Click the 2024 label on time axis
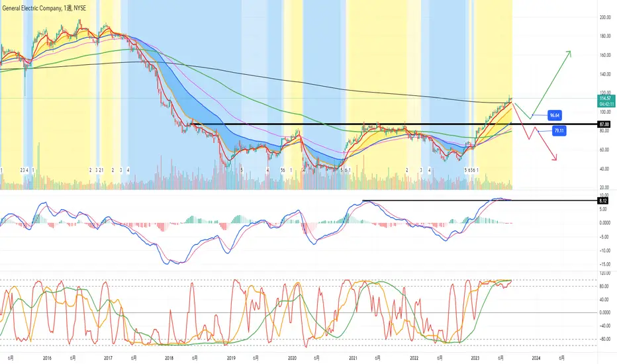The width and height of the screenshot is (617, 364). pos(536,358)
